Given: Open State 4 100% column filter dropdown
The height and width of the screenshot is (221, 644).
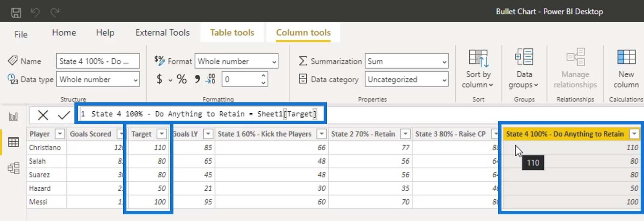Looking at the screenshot, I should click(634, 134).
